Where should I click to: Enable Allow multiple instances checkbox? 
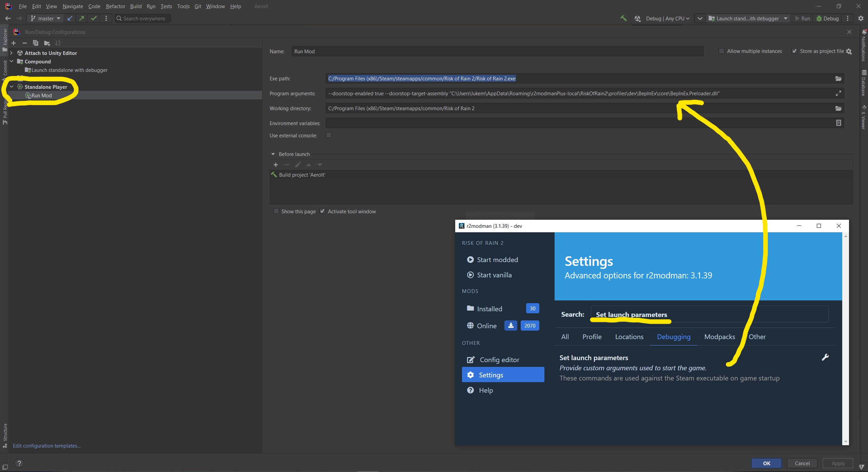tap(721, 51)
